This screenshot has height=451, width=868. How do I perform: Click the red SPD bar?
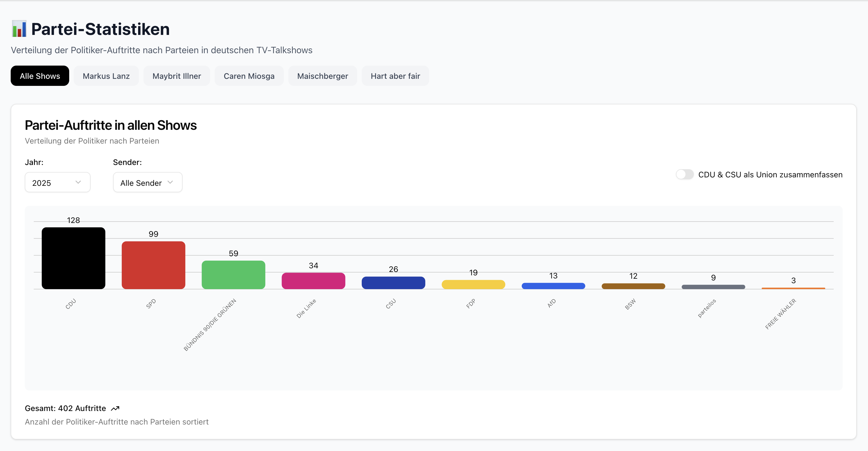(153, 265)
